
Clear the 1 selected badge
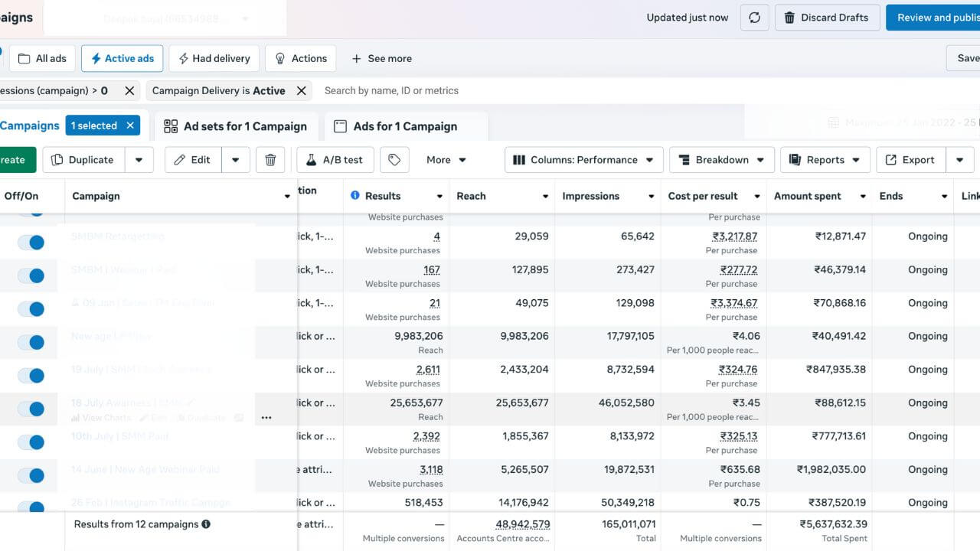[130, 126]
